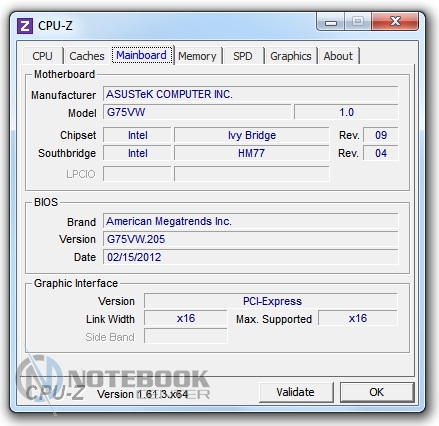439x426 pixels.
Task: Click the empty Side Band field
Action: [186, 336]
